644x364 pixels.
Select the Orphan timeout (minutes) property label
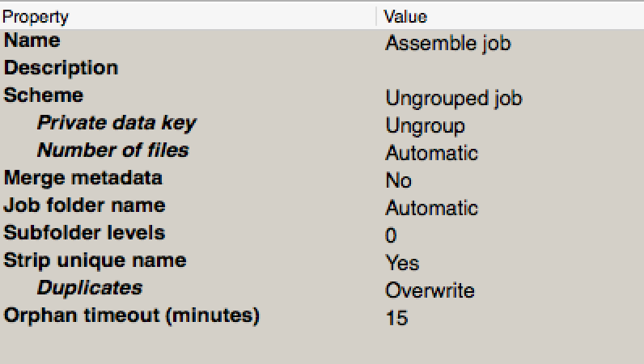click(132, 315)
